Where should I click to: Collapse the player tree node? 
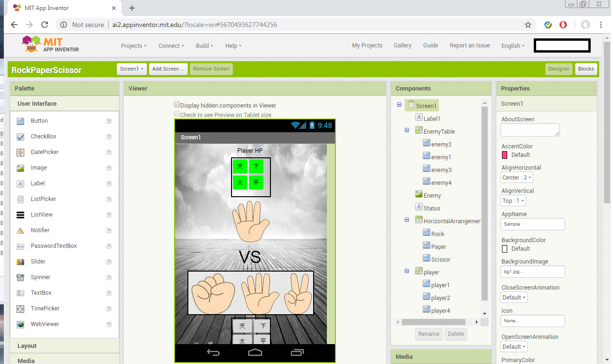click(407, 271)
